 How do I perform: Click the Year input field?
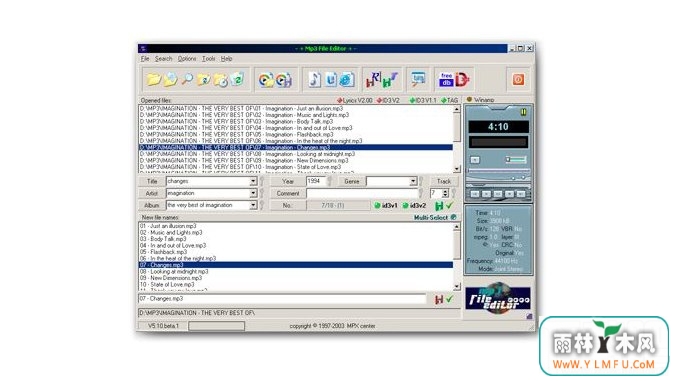(316, 181)
